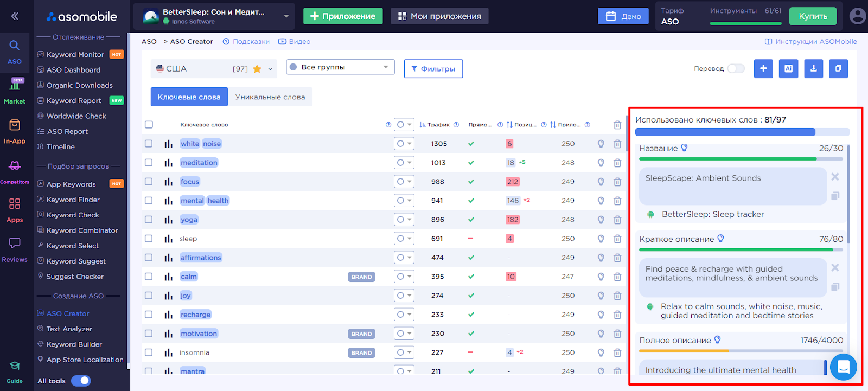Check the 'insomnia' row checkbox
Viewport: 868px width, 391px height.
click(x=149, y=352)
